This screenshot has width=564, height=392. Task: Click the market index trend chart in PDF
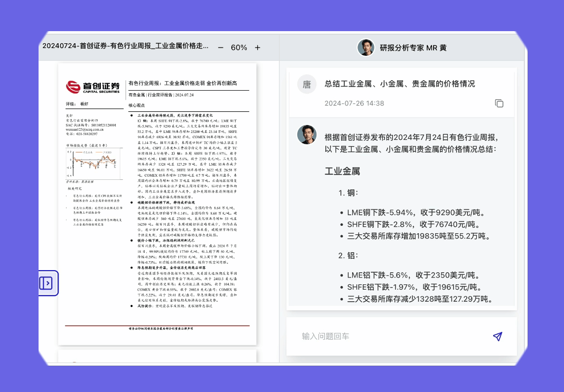[93, 164]
